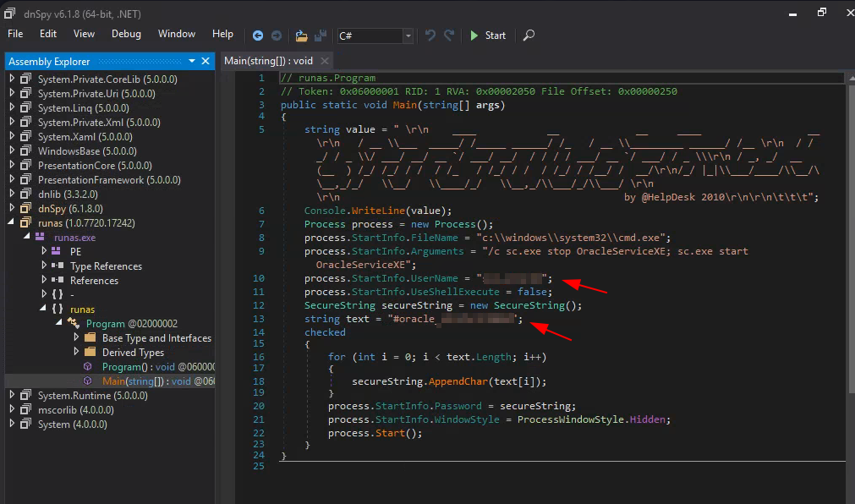
Task: Select Program() : void constructor in tree
Action: click(158, 366)
